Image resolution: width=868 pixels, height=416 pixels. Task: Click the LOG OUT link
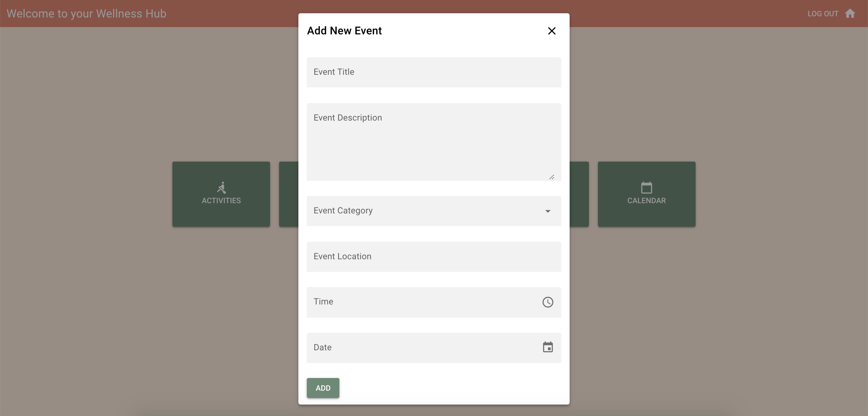(x=822, y=14)
